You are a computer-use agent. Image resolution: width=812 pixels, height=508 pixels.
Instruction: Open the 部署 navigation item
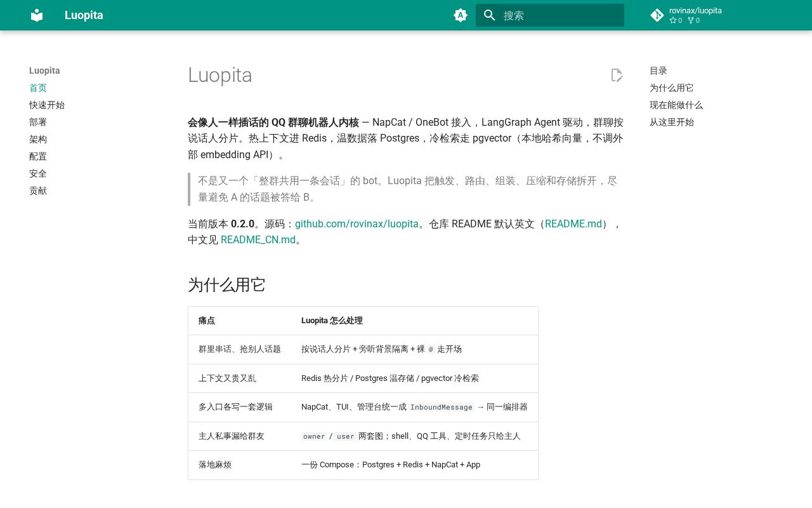click(38, 123)
